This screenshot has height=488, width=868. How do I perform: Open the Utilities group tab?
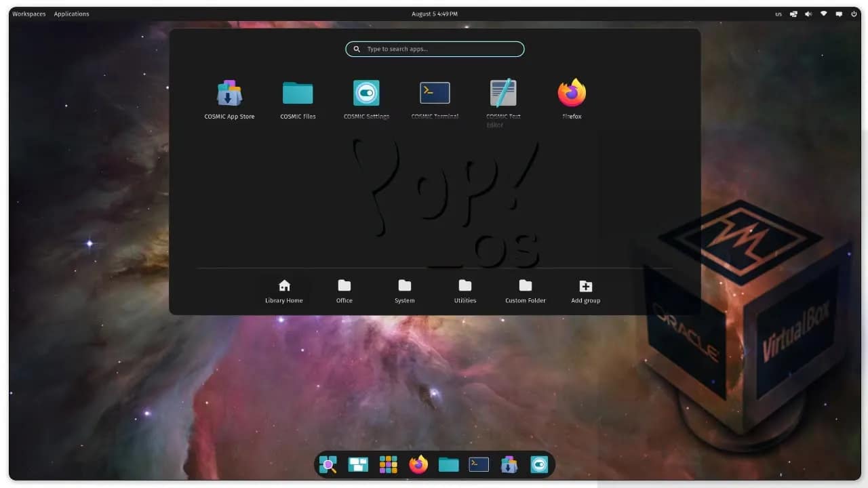tap(465, 290)
